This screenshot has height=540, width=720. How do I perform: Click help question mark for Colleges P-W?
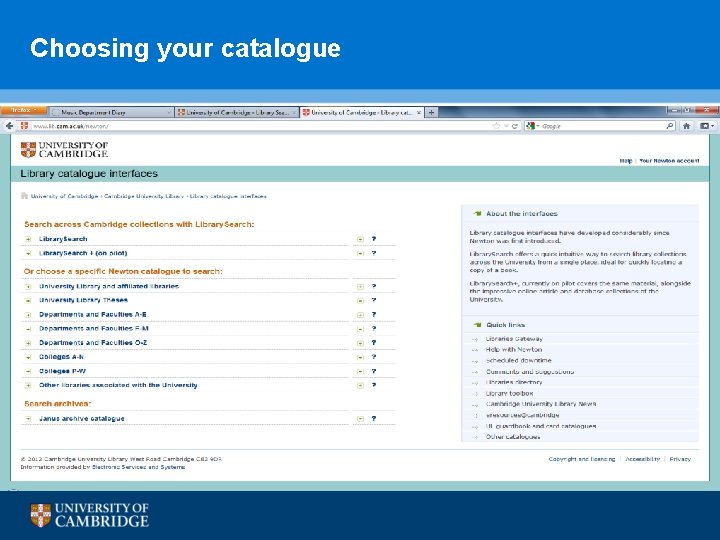coord(374,371)
